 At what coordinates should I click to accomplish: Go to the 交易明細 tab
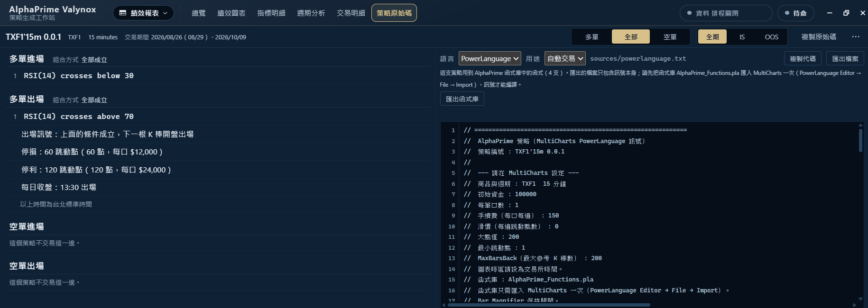click(x=351, y=13)
